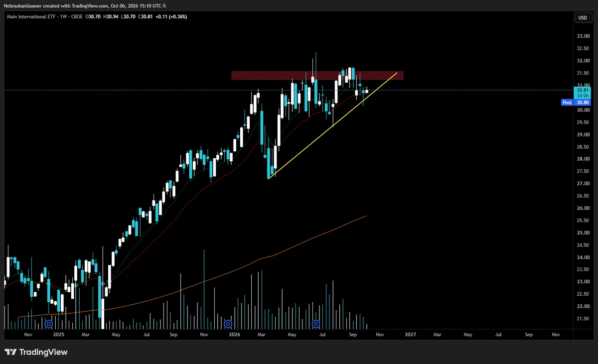
Task: Click the dividend marker near July 2026
Action: point(316,324)
